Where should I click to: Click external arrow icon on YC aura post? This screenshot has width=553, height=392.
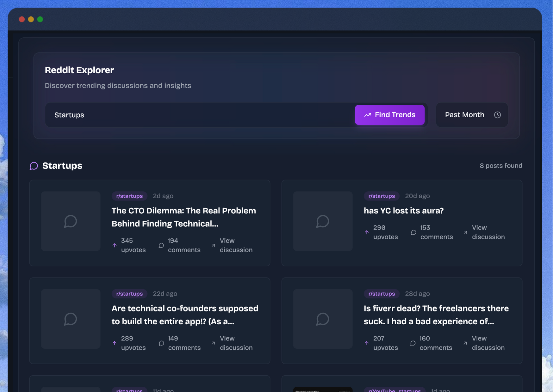coord(465,232)
